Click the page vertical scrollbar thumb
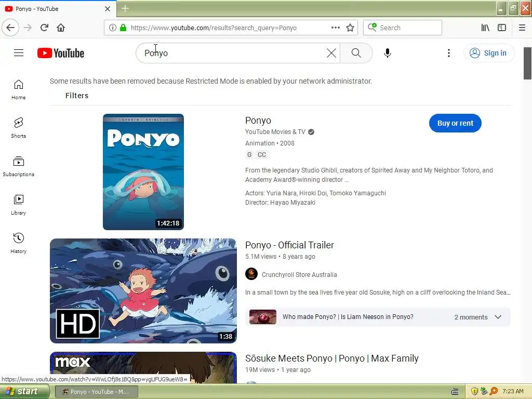 click(x=527, y=63)
